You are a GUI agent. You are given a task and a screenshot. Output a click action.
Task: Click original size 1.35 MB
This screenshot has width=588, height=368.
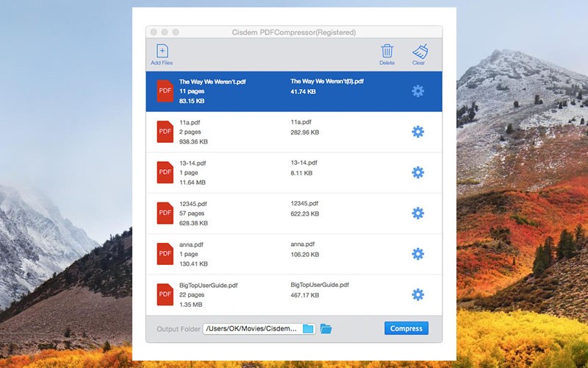click(190, 305)
